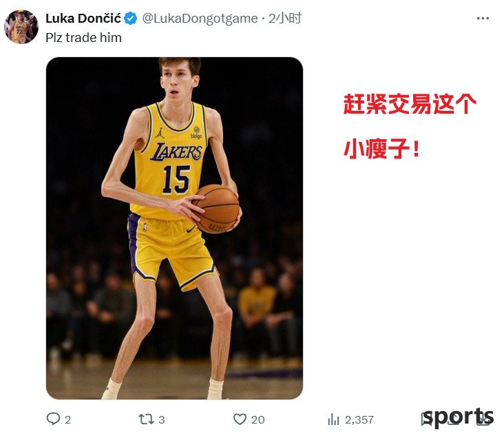Like the tweet with the heart icon
Screen dimensions: 504x438
click(240, 419)
